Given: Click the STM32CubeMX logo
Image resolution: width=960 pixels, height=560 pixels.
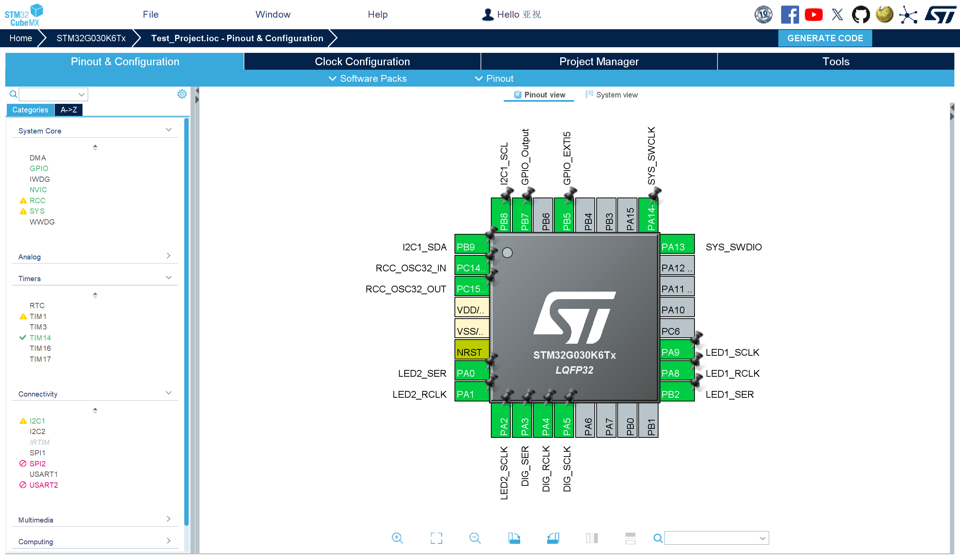Looking at the screenshot, I should 24,15.
